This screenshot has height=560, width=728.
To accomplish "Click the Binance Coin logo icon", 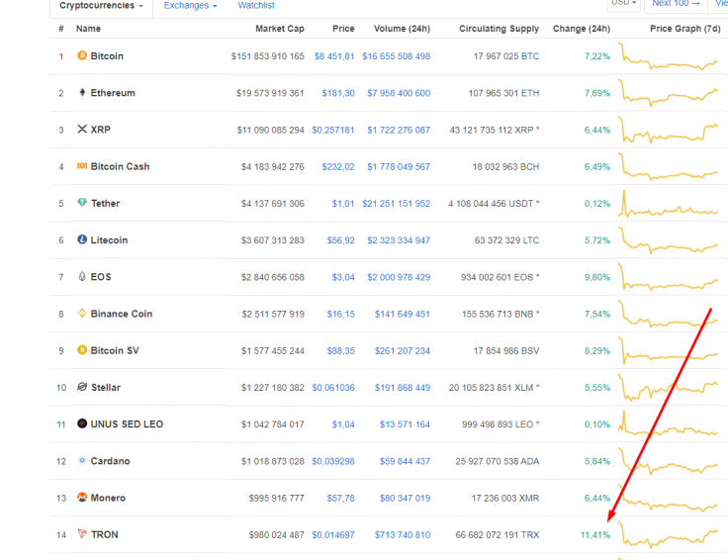I will pos(82,313).
